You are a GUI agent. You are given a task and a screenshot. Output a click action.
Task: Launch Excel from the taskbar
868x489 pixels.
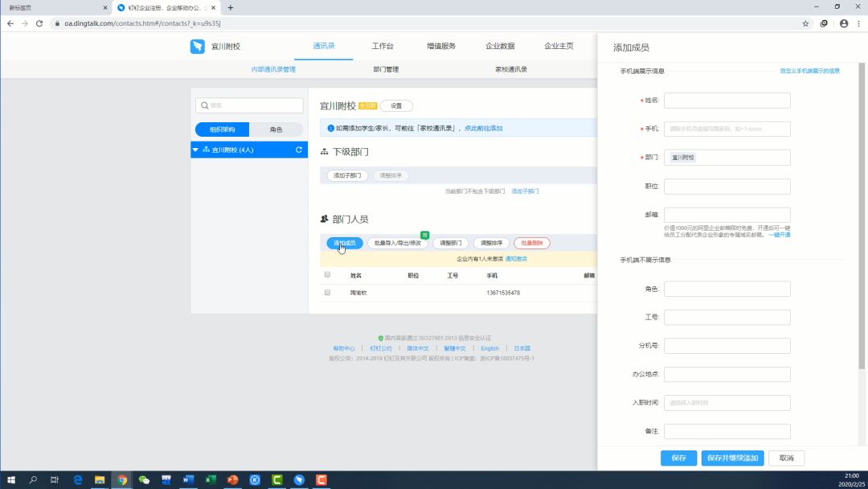(x=211, y=480)
